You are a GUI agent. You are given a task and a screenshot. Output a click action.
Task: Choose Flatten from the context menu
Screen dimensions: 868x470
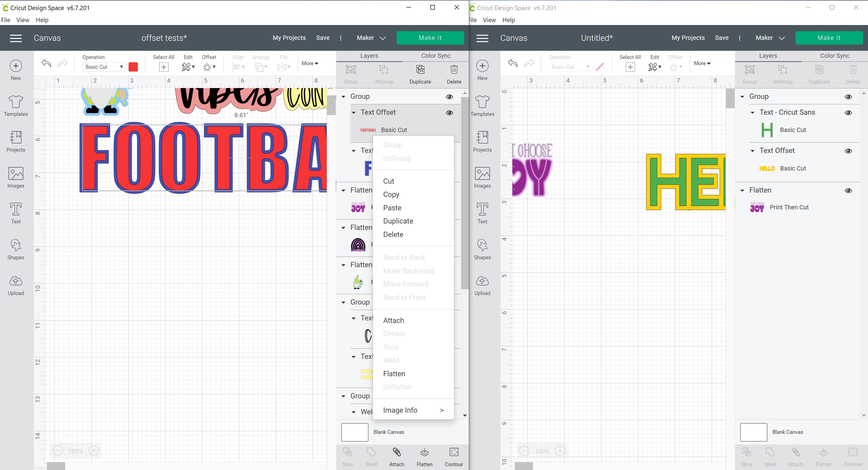coord(394,374)
